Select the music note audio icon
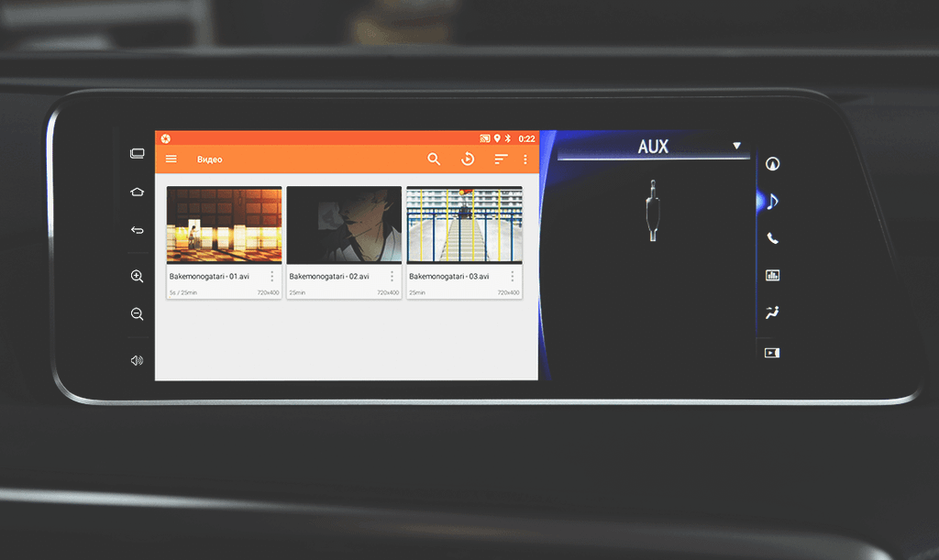Viewport: 939px width, 560px height. pos(772,201)
